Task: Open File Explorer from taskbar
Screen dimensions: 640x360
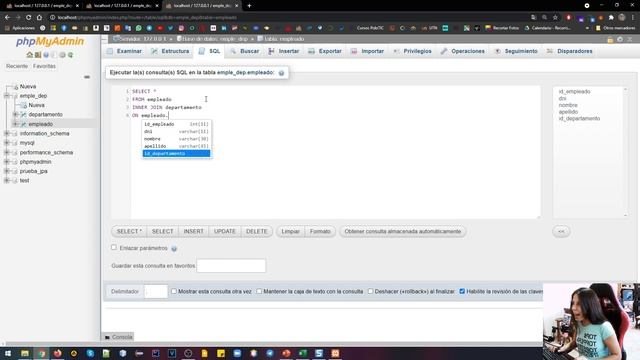Action: (x=25, y=353)
